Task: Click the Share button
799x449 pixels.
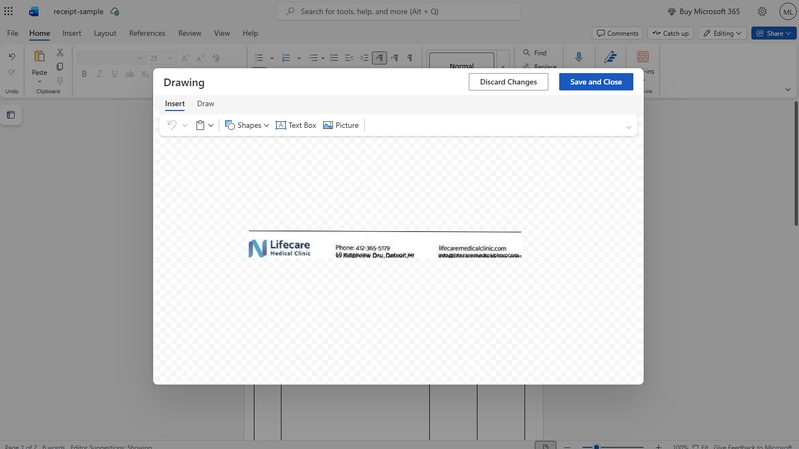Action: 774,33
